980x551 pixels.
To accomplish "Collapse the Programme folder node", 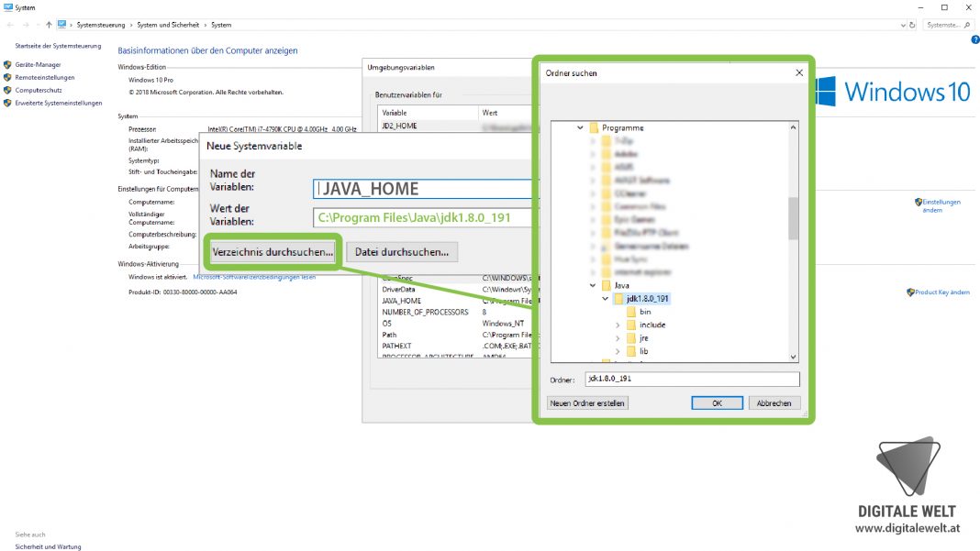I will (x=580, y=128).
